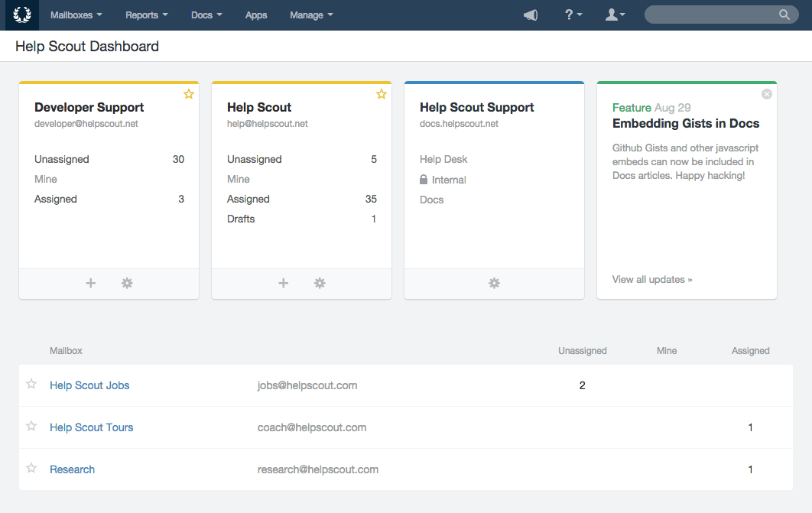Click plus icon on Help Scout card

click(x=284, y=284)
